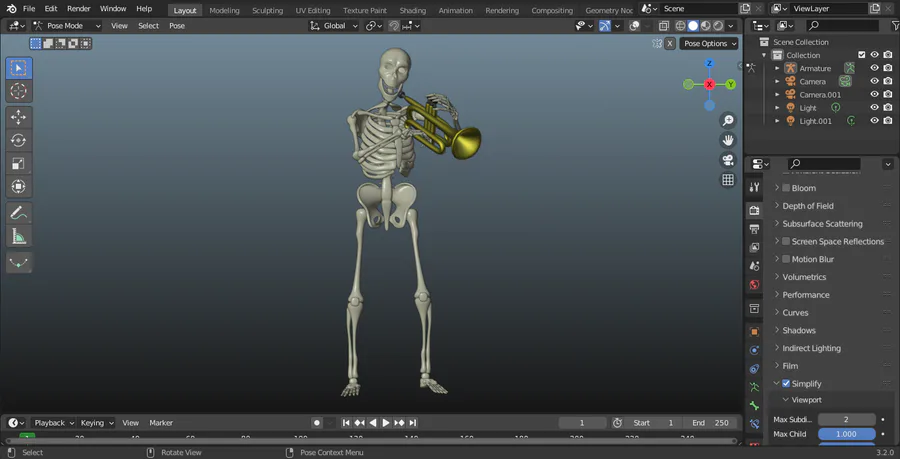Click the Max Subdivision value field
This screenshot has width=900, height=459.
[847, 419]
